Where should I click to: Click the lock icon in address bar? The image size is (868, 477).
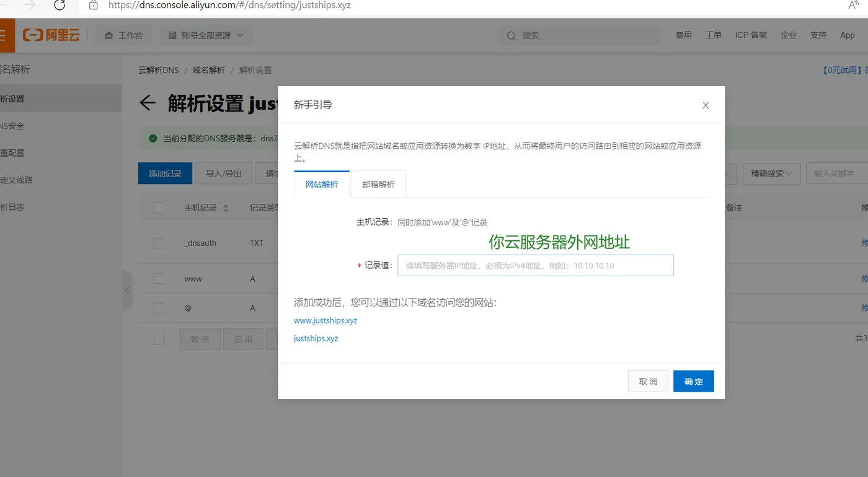point(94,5)
